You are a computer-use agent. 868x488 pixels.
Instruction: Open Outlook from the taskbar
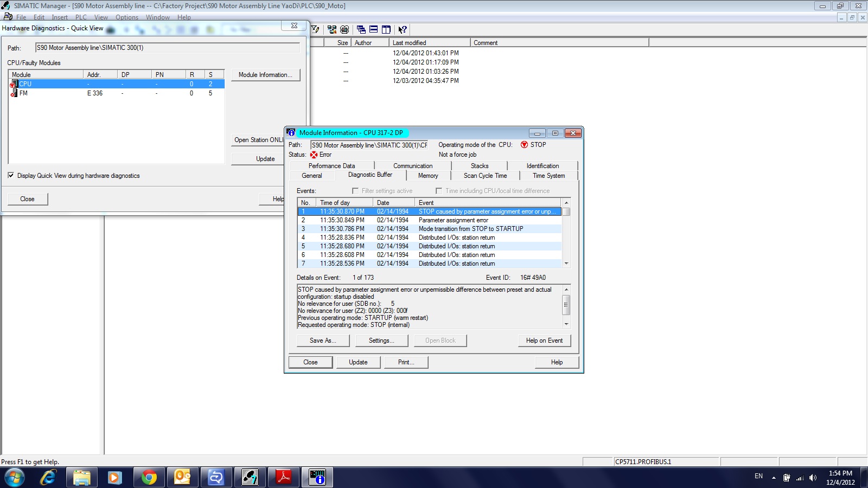(183, 478)
